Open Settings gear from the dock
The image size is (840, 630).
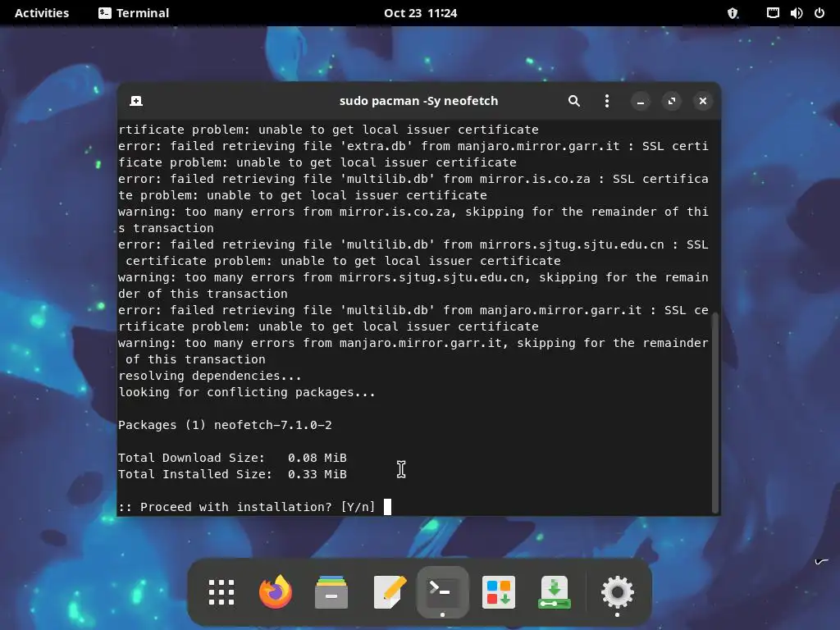coord(617,592)
